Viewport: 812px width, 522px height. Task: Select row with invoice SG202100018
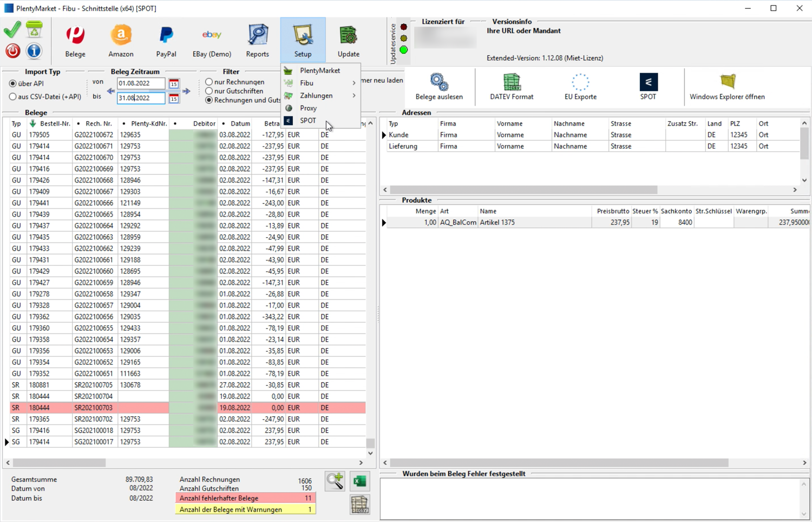pos(187,430)
